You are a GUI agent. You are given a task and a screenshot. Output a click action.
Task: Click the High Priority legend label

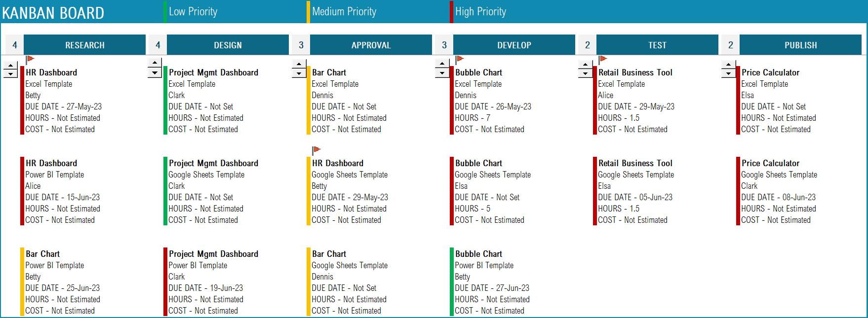tap(480, 12)
